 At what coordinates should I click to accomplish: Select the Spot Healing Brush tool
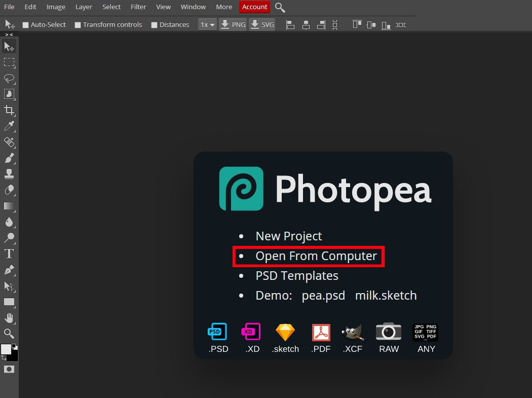pos(9,142)
